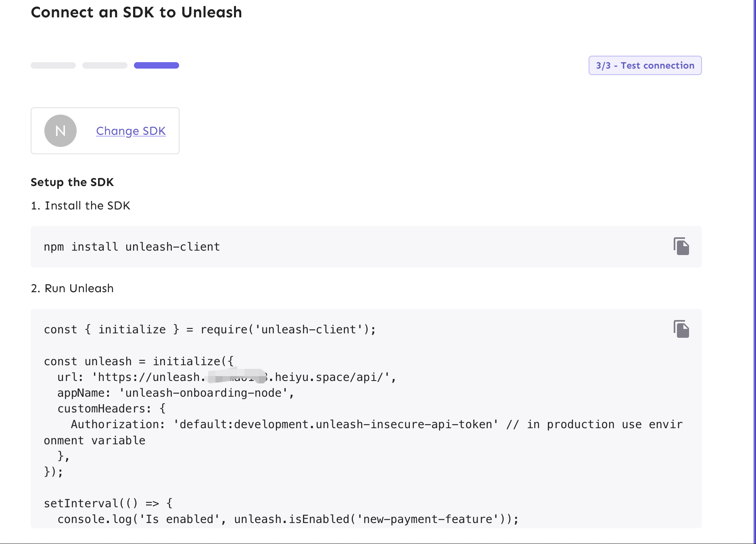The image size is (756, 544).
Task: Select the second step progress bar segment
Action: click(105, 65)
